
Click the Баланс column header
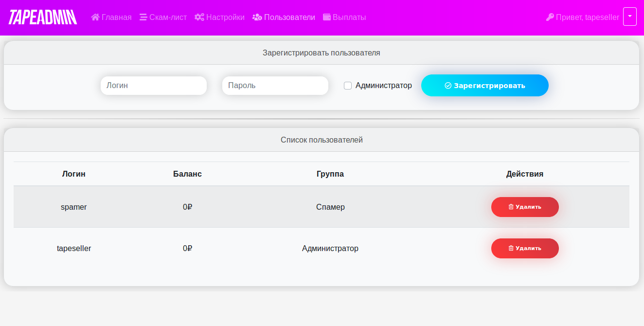click(x=187, y=174)
